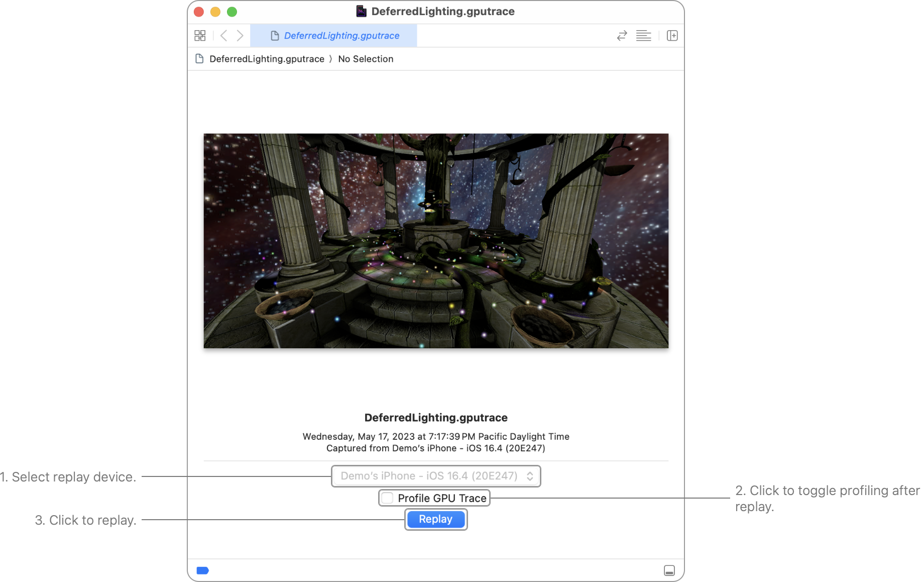Click the Replay button

pyautogui.click(x=435, y=519)
